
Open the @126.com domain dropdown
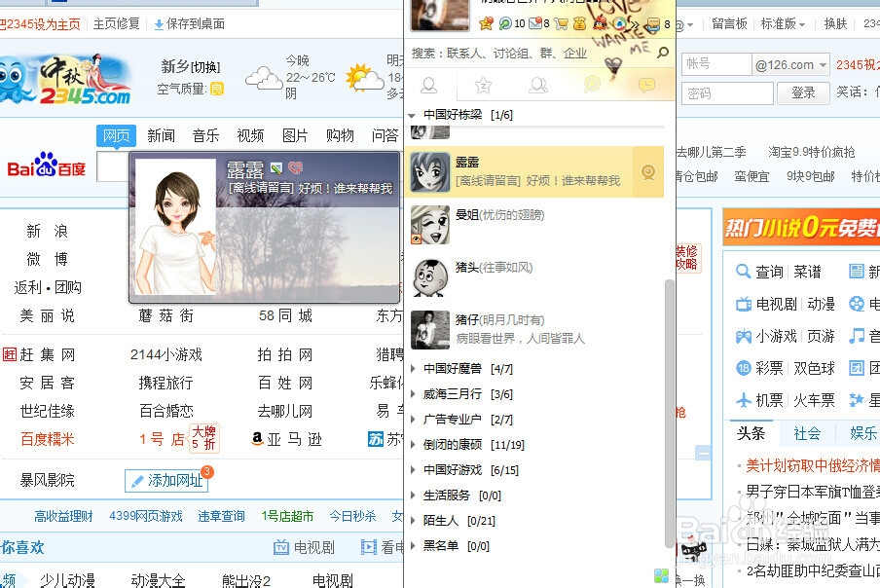click(790, 64)
